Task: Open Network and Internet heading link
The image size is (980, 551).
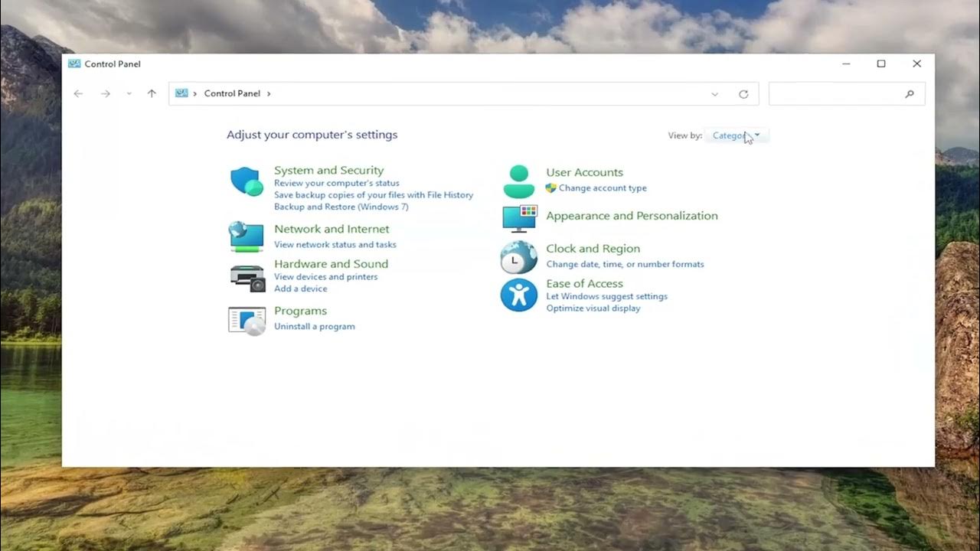Action: click(x=332, y=229)
